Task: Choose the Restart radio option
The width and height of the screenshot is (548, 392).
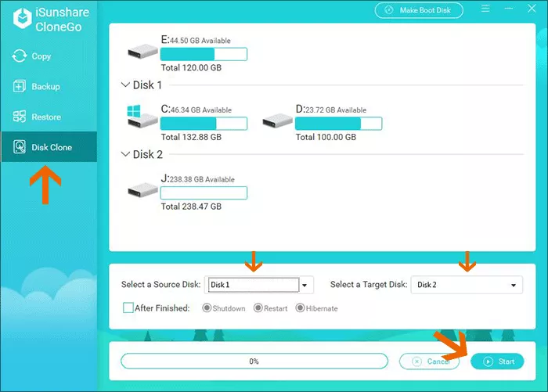Action: coord(258,307)
